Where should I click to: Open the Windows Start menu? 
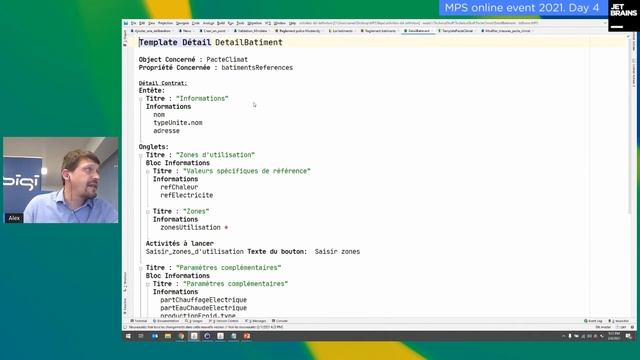(128, 336)
